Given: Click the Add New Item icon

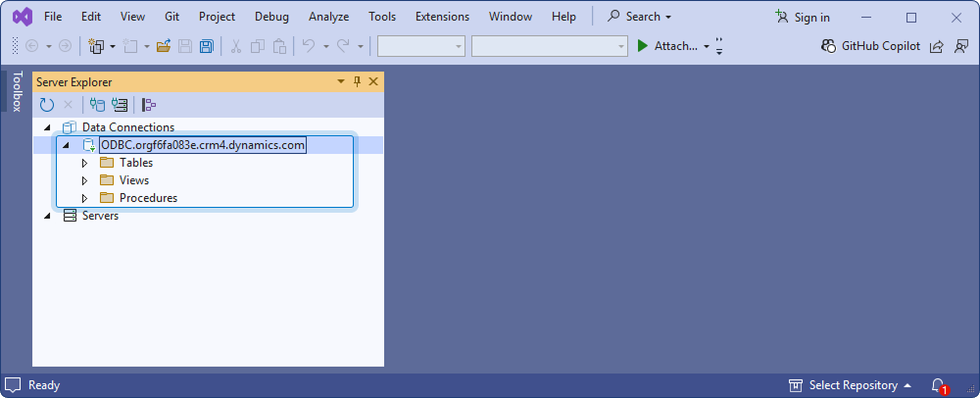Looking at the screenshot, I should (x=130, y=46).
